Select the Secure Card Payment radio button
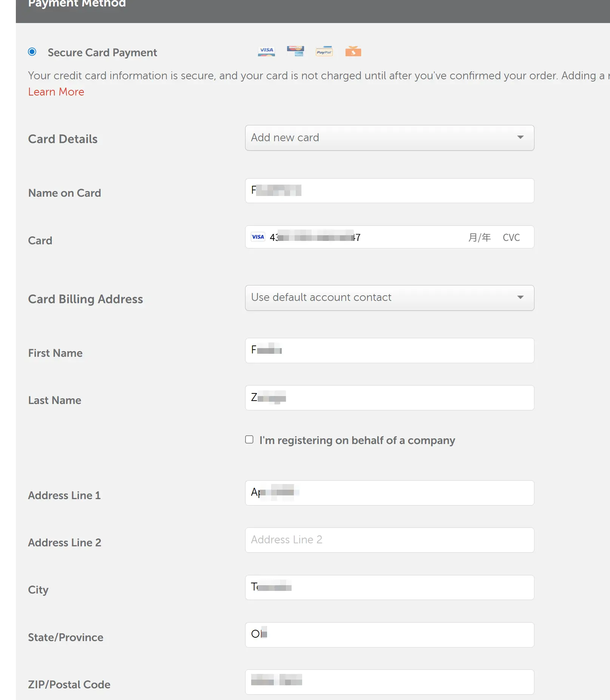Image resolution: width=610 pixels, height=700 pixels. [32, 52]
